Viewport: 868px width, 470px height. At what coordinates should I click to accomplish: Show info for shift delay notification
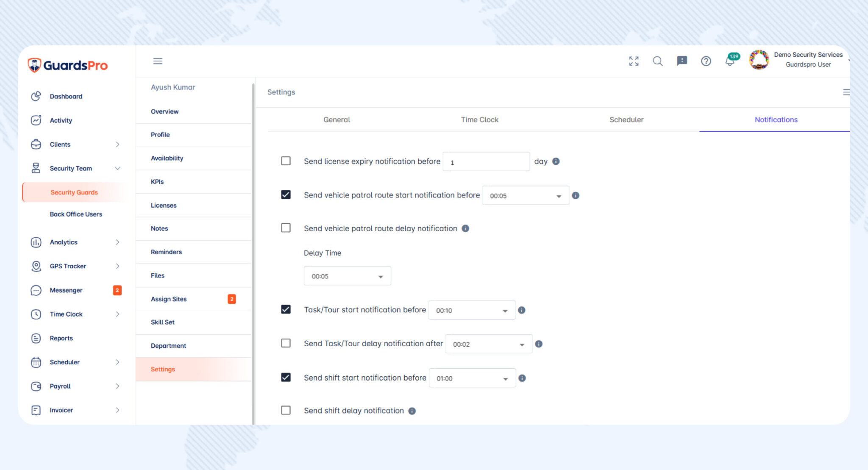(412, 411)
